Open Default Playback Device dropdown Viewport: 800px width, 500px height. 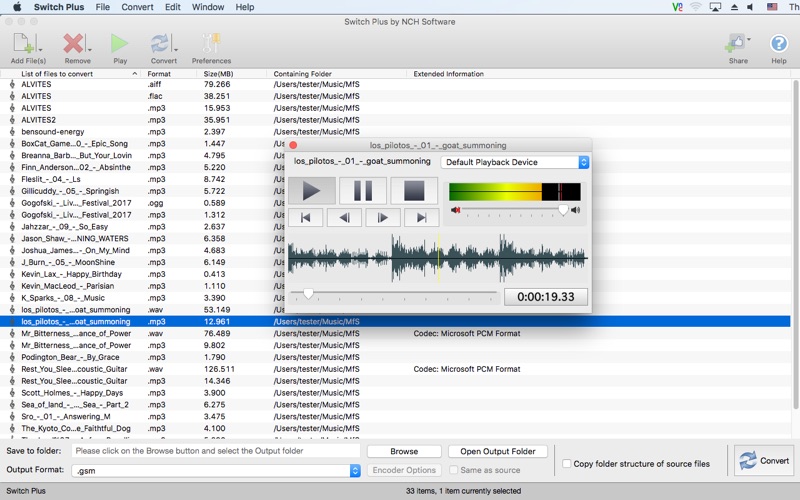(x=515, y=162)
